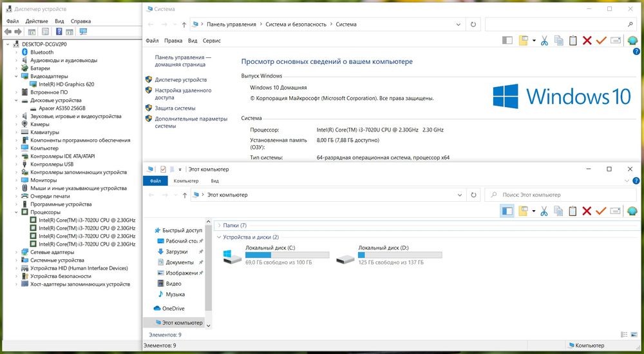Expand the Сетевые адаптеры node
The height and width of the screenshot is (354, 644).
(x=17, y=252)
